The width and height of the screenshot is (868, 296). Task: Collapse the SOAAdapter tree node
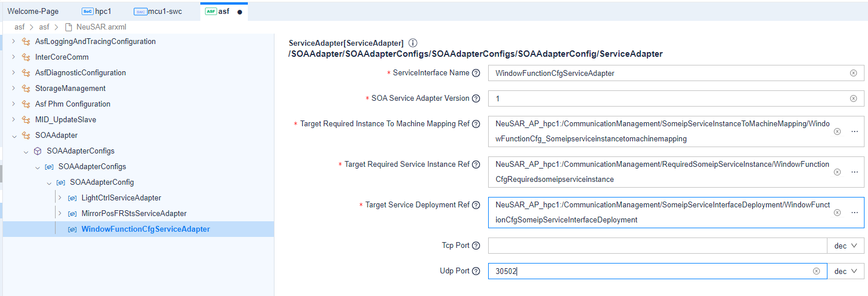(x=13, y=136)
